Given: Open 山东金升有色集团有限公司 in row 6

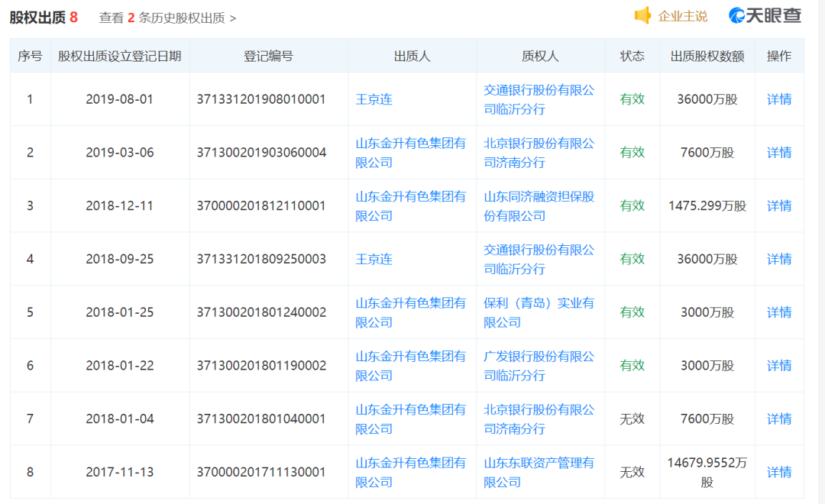Looking at the screenshot, I should click(411, 365).
